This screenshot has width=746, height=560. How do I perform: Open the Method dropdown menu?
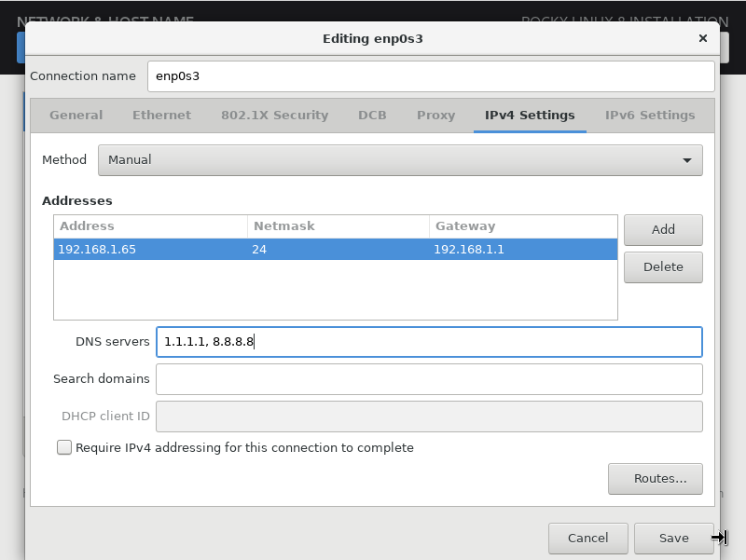400,160
